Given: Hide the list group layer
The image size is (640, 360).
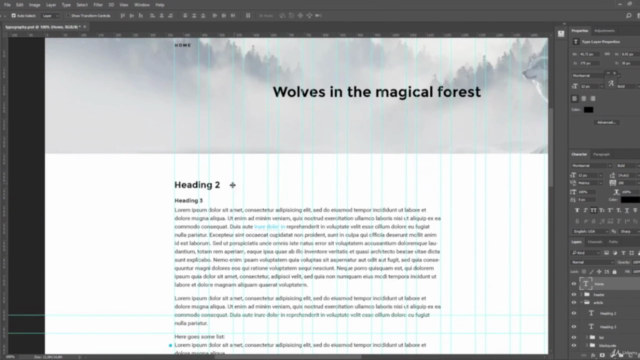Looking at the screenshot, I should [x=573, y=338].
